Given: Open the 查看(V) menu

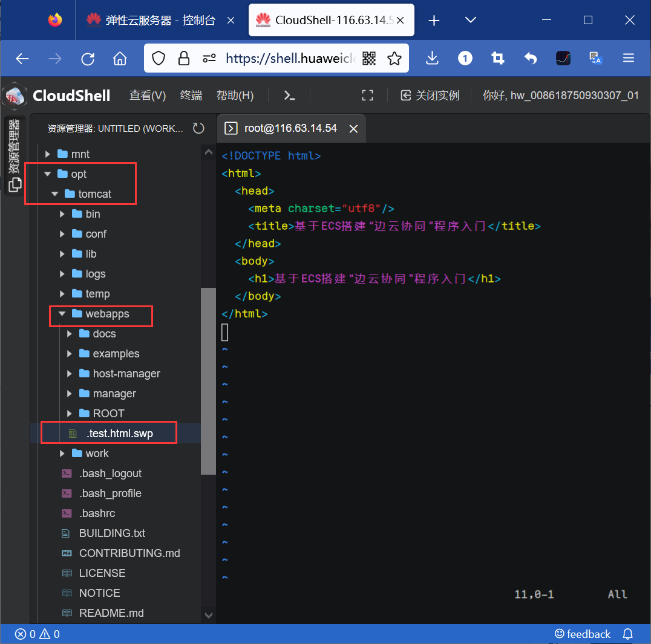Looking at the screenshot, I should pyautogui.click(x=147, y=96).
